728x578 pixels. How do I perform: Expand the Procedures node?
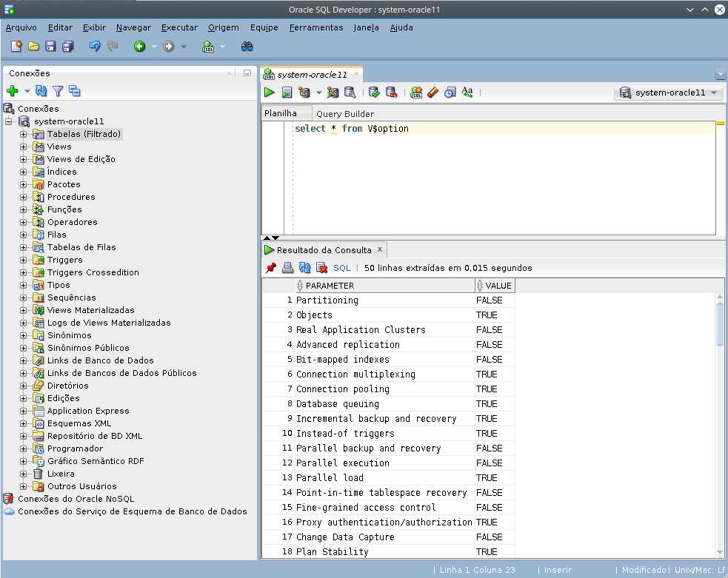(23, 197)
